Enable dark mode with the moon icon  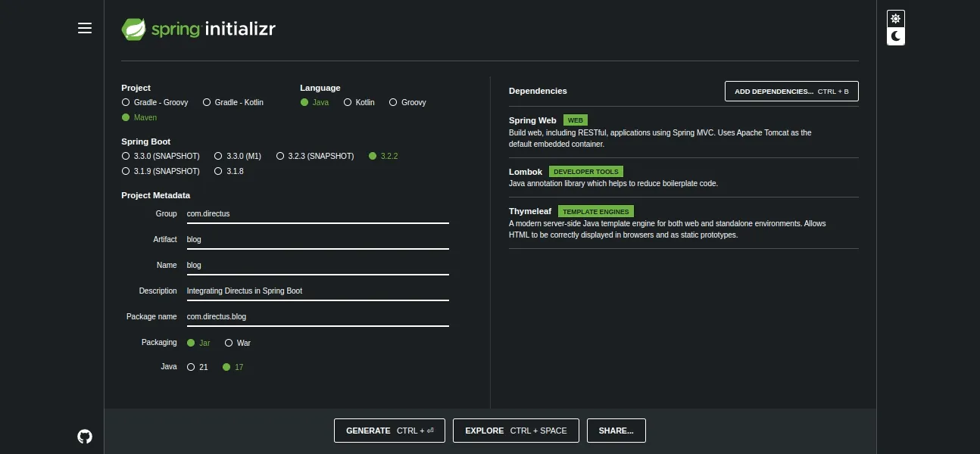click(895, 36)
